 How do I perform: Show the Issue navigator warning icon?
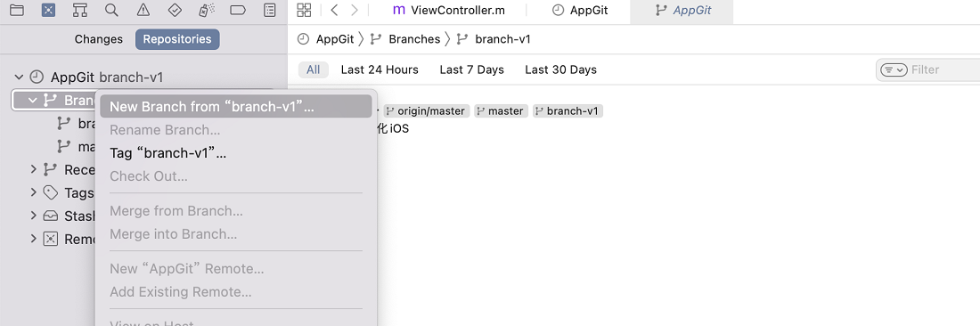tap(143, 10)
